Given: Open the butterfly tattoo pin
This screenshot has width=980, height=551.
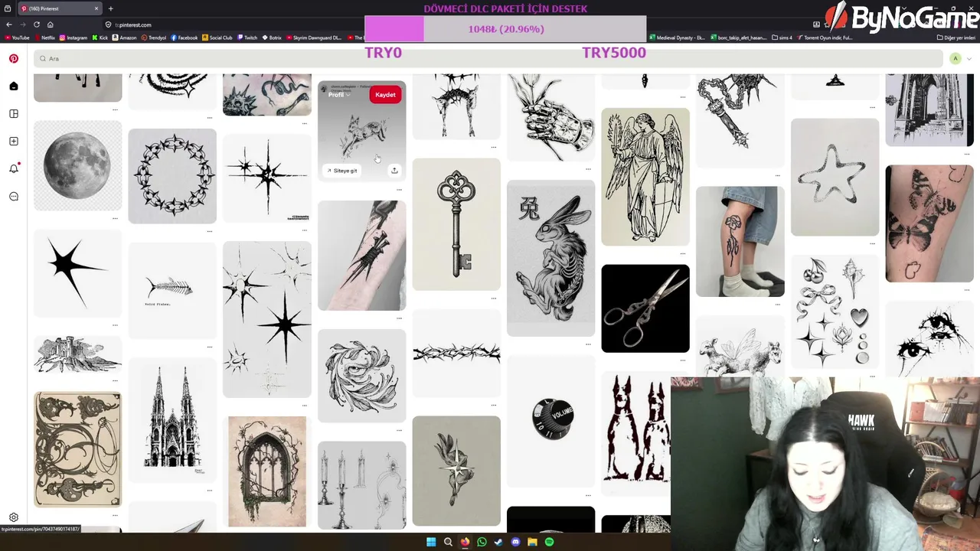Looking at the screenshot, I should pos(929,223).
